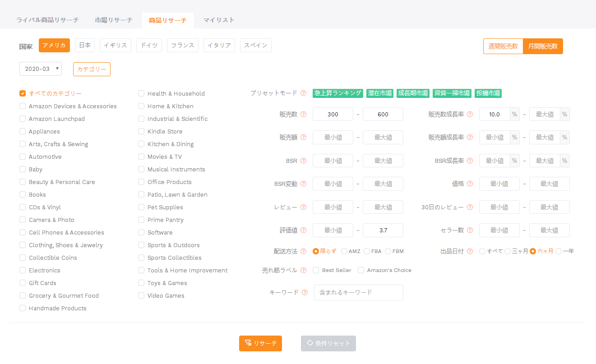Switch to 週間販売数 view
Image resolution: width=596 pixels, height=364 pixels.
tap(503, 46)
